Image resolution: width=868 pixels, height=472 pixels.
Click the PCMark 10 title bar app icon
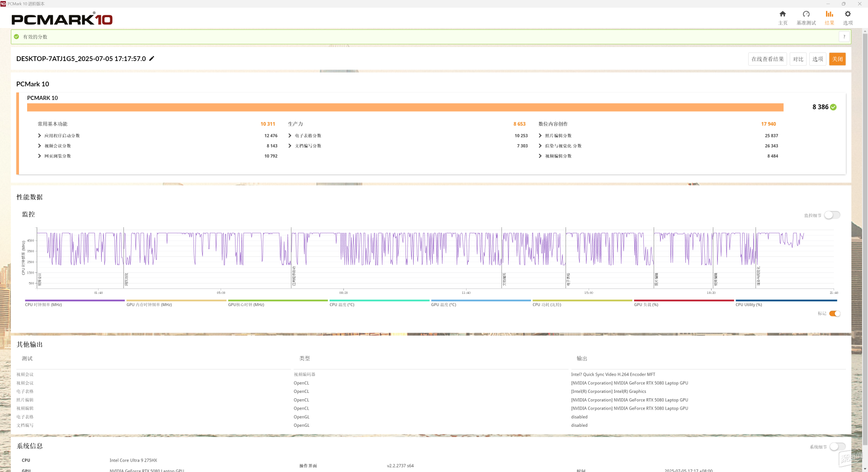pos(3,4)
